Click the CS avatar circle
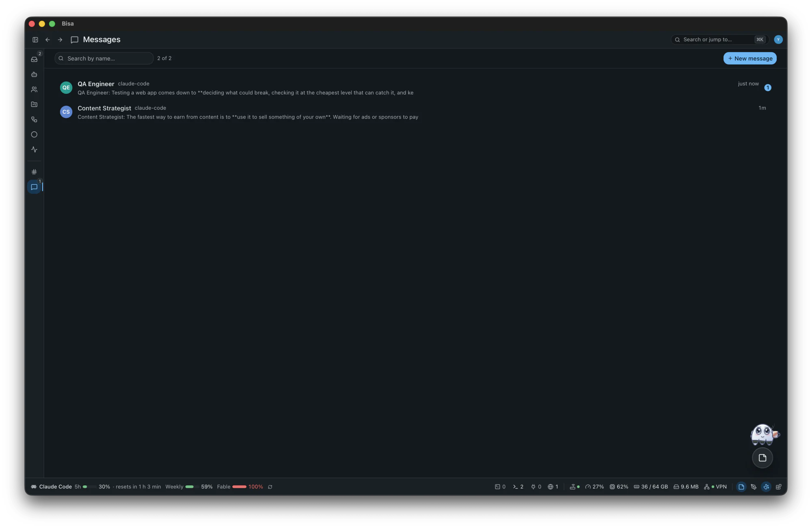The width and height of the screenshot is (812, 528). [x=66, y=112]
